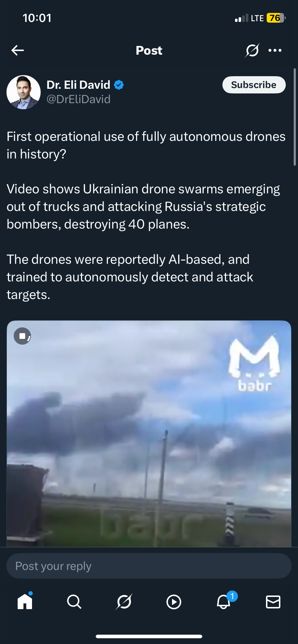This screenshot has width=298, height=644.
Task: Open Messages envelope tab
Action: coord(273,602)
